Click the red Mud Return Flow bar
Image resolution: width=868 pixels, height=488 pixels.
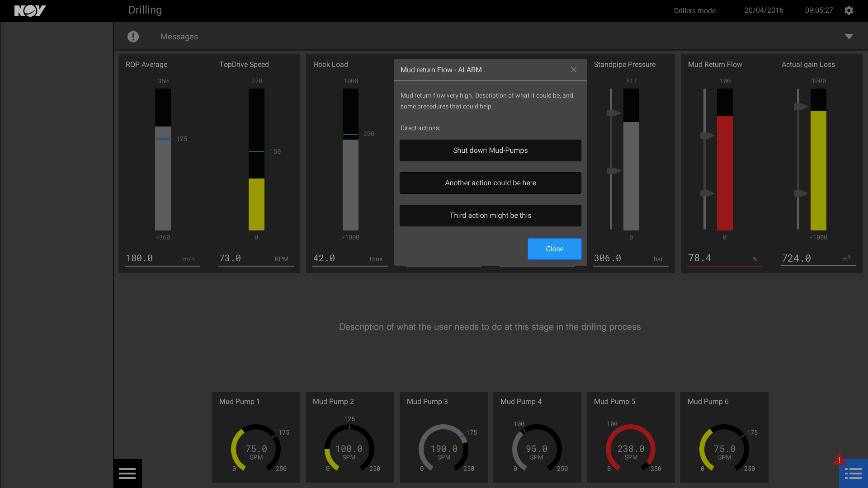coord(725,173)
